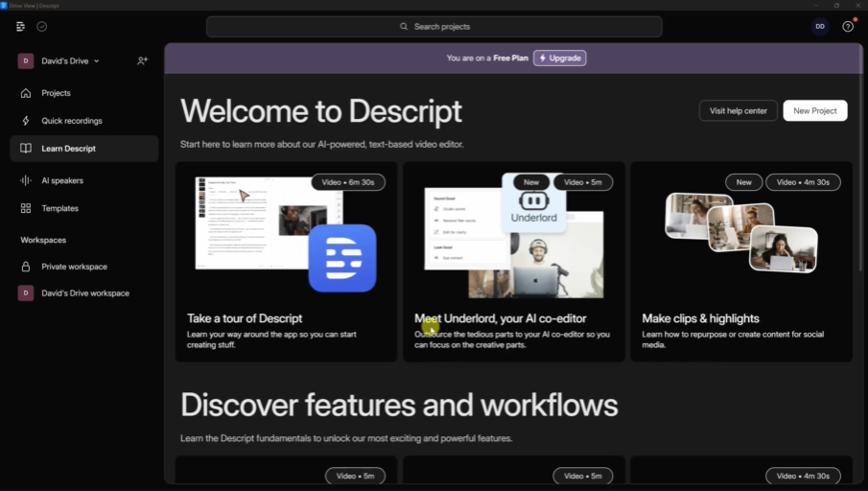Click Meet Underlord, your AI co-editor title

501,318
